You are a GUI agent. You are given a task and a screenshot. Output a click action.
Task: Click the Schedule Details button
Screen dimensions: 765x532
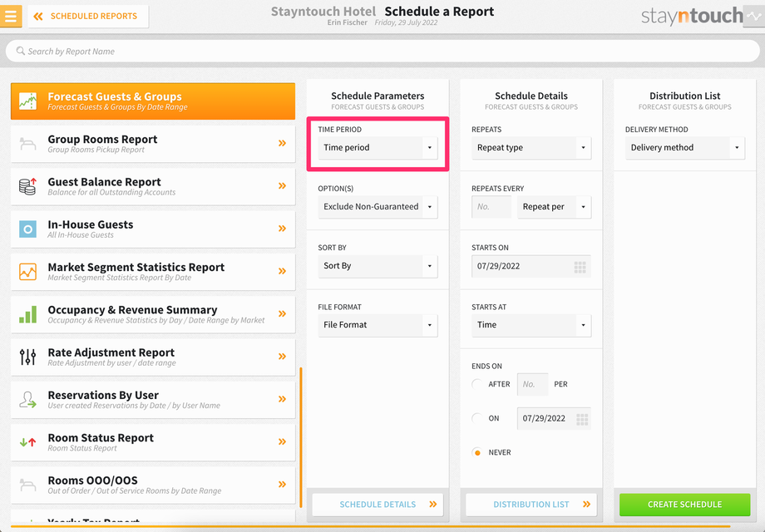click(378, 505)
